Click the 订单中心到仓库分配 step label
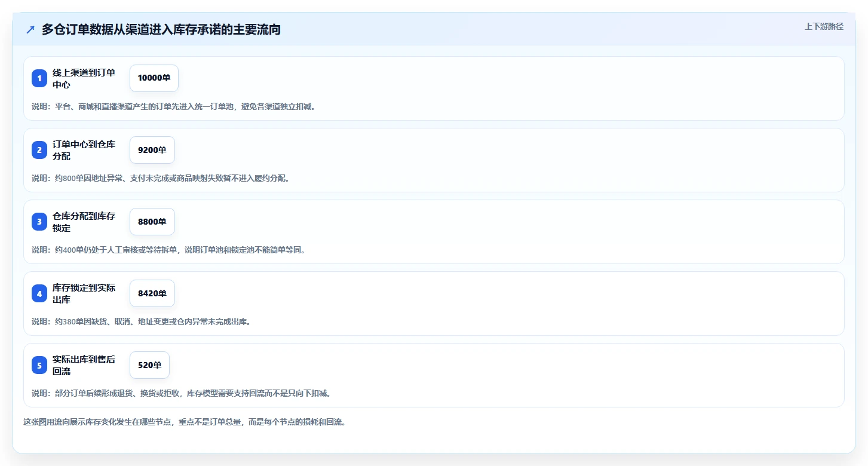 [x=84, y=150]
